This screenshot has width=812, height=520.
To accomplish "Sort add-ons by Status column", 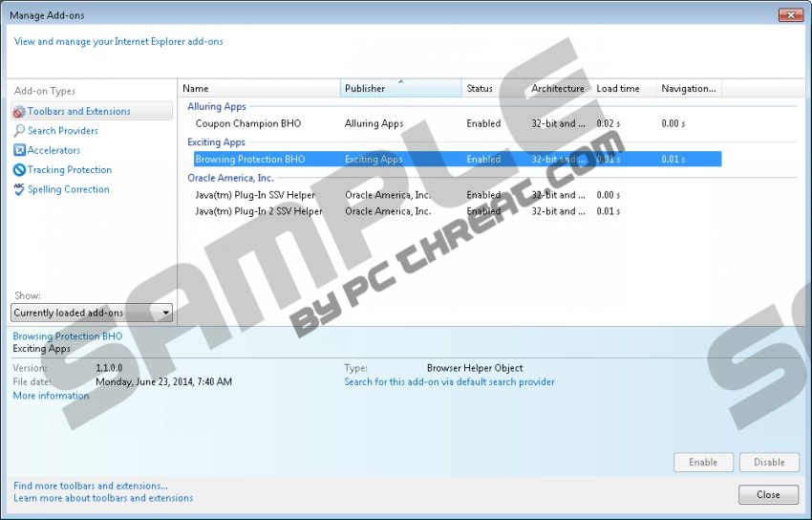I will pyautogui.click(x=492, y=89).
